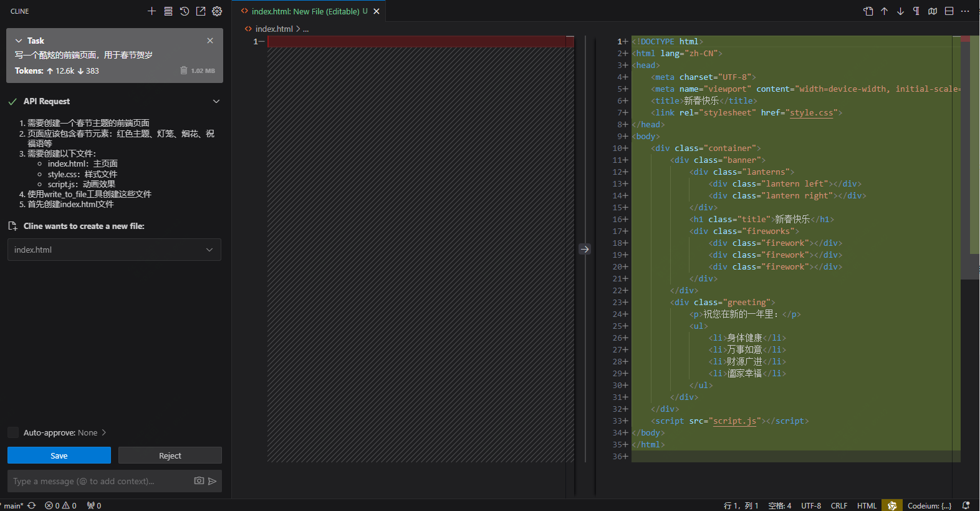980x511 pixels.
Task: Open Cline task history
Action: [x=185, y=11]
